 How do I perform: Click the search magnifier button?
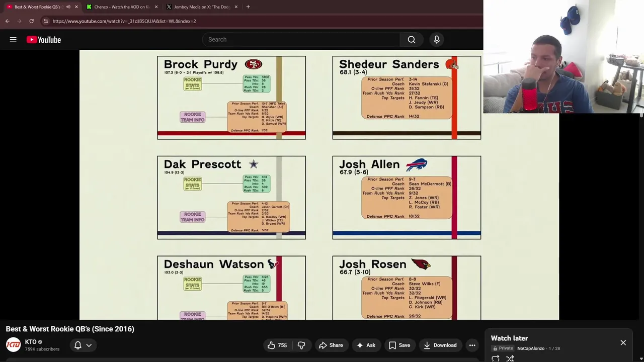click(x=412, y=40)
